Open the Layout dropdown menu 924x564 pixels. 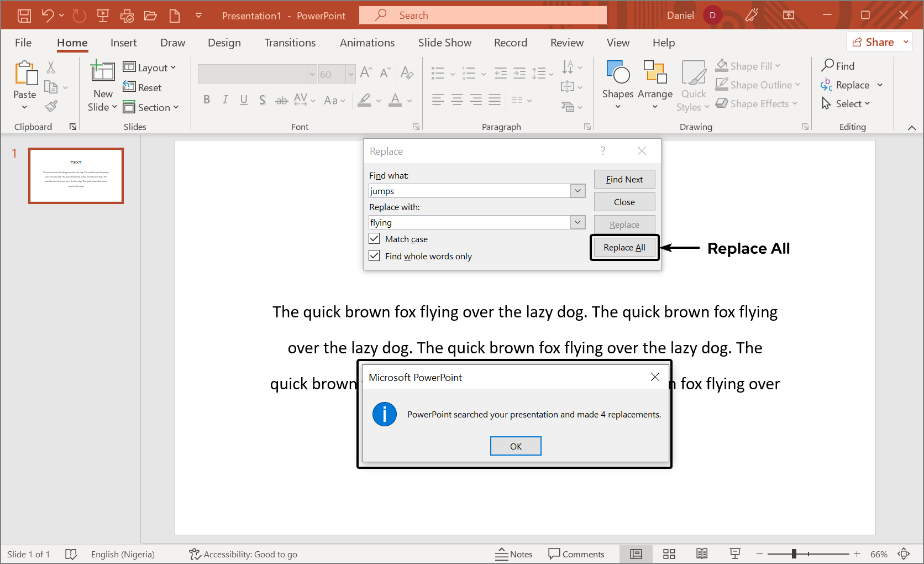[150, 67]
